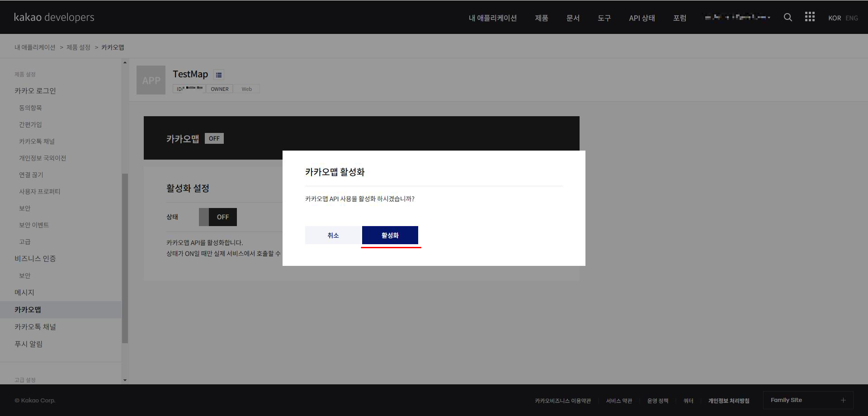Select 사용자 프로퍼티 in sidebar
The image size is (868, 416).
coord(40,192)
